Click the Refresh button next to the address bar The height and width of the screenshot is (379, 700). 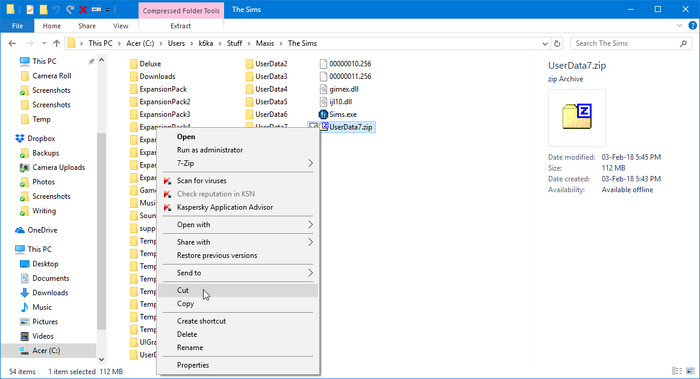557,43
